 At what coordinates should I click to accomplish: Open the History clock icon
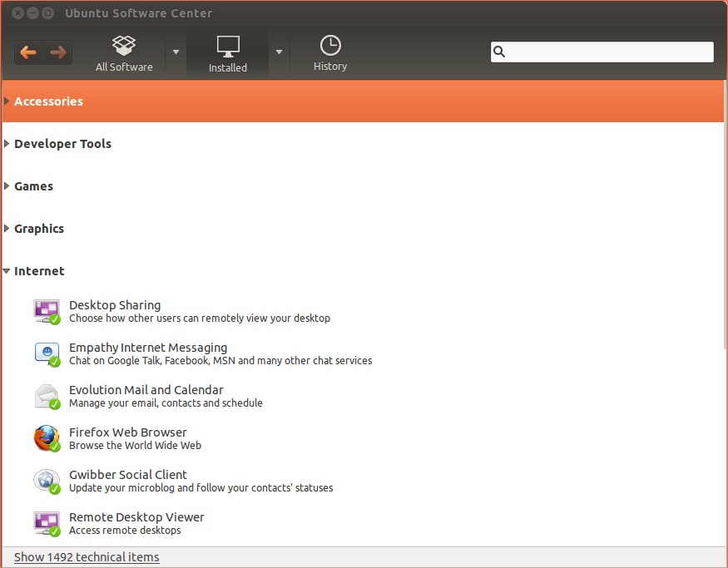pos(330,46)
